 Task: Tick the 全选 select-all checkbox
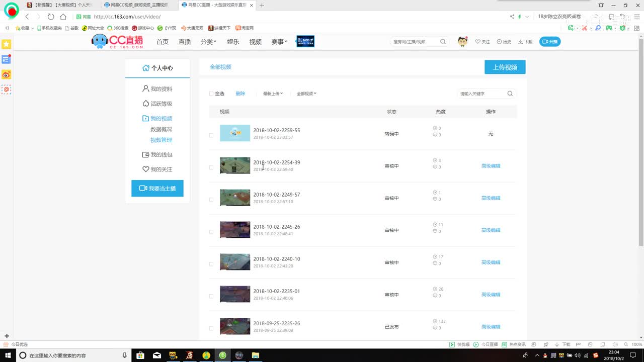tap(211, 94)
